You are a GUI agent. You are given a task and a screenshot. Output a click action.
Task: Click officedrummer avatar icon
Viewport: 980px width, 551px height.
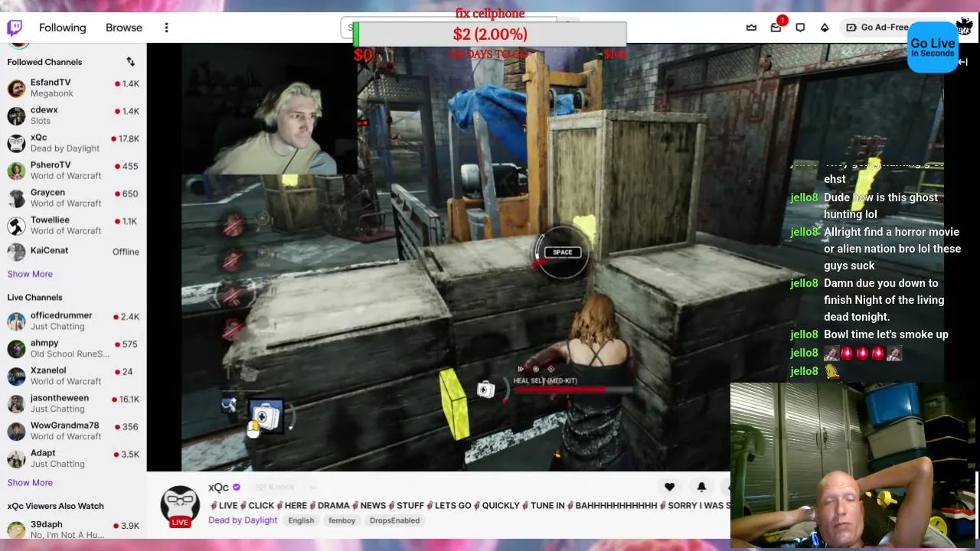16,321
